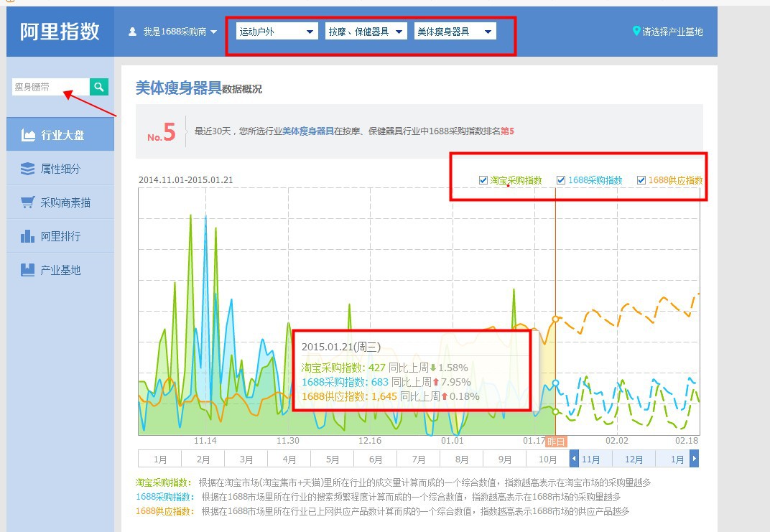Click the 2015.01.21(周三) tooltip date
770x532 pixels.
(x=341, y=347)
